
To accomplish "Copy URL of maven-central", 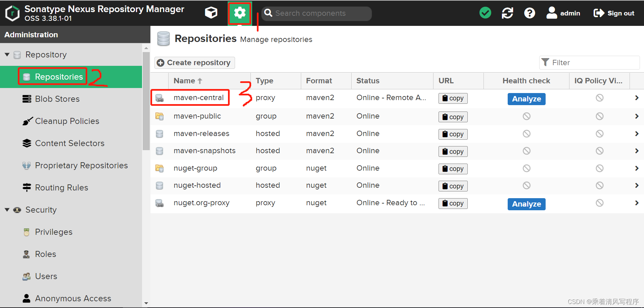I will click(453, 98).
